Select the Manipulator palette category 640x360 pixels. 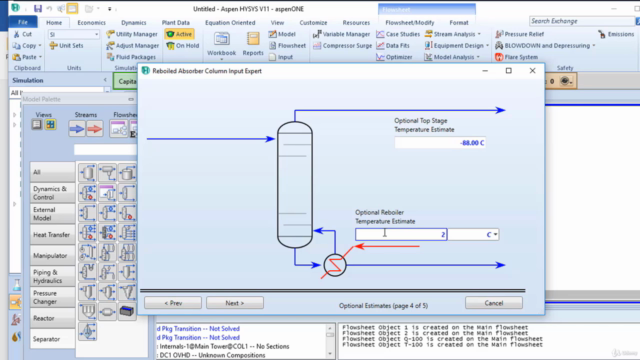pyautogui.click(x=52, y=256)
